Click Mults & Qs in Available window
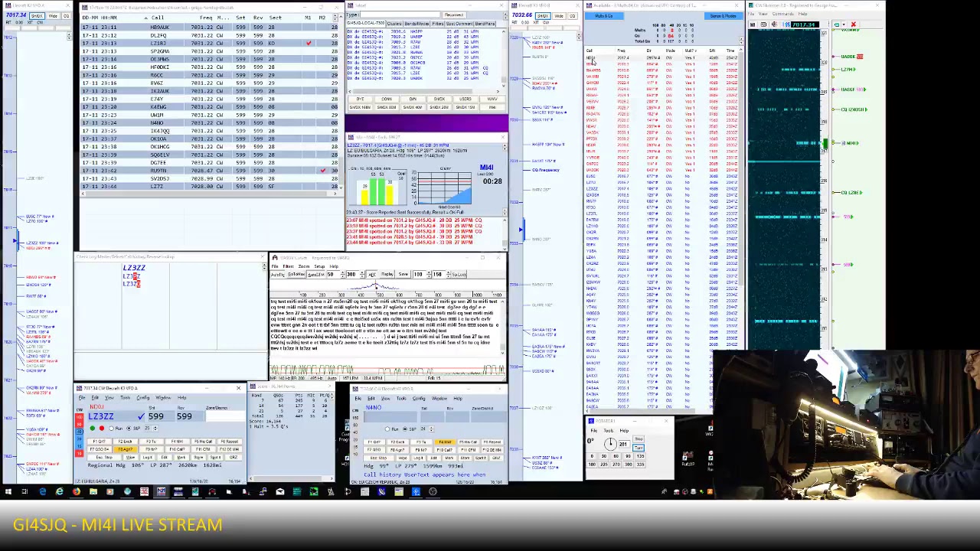 [604, 16]
